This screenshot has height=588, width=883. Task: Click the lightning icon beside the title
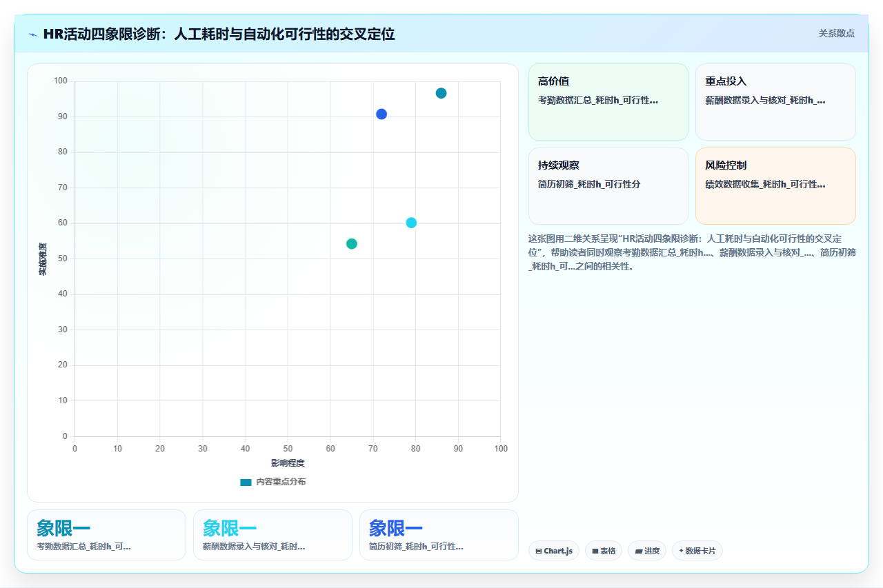coord(33,34)
